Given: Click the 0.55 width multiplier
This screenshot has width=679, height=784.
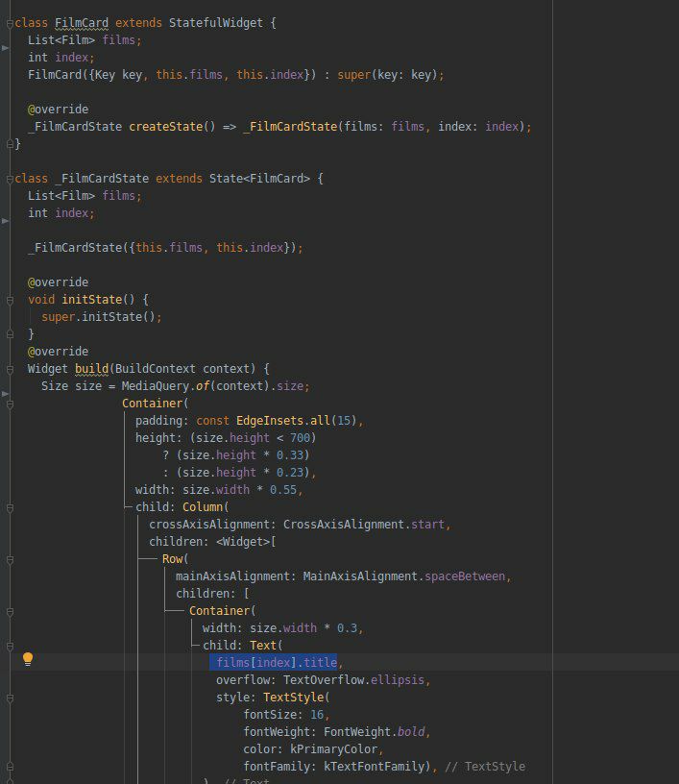Looking at the screenshot, I should coord(283,490).
